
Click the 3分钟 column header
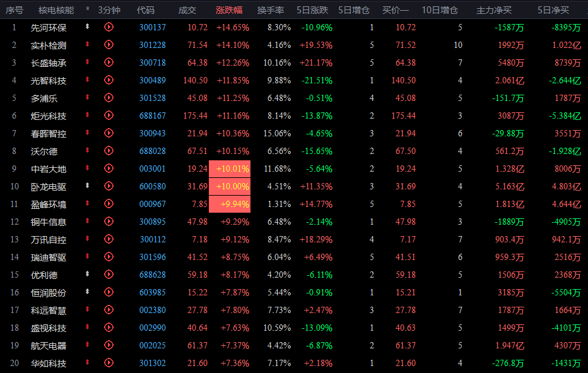pos(109,10)
